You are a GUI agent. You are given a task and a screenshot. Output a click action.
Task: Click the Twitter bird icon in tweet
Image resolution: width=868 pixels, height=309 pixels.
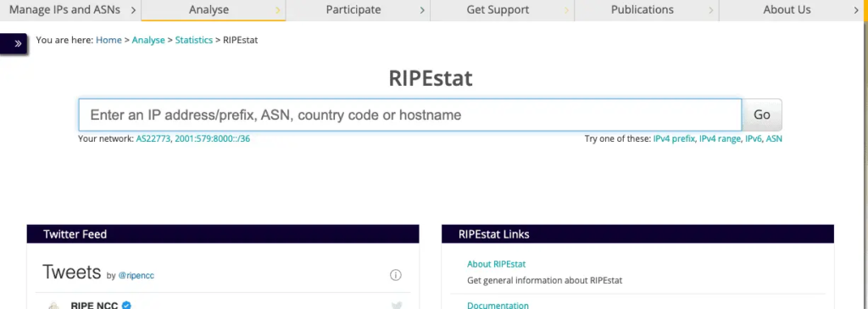coord(397,305)
